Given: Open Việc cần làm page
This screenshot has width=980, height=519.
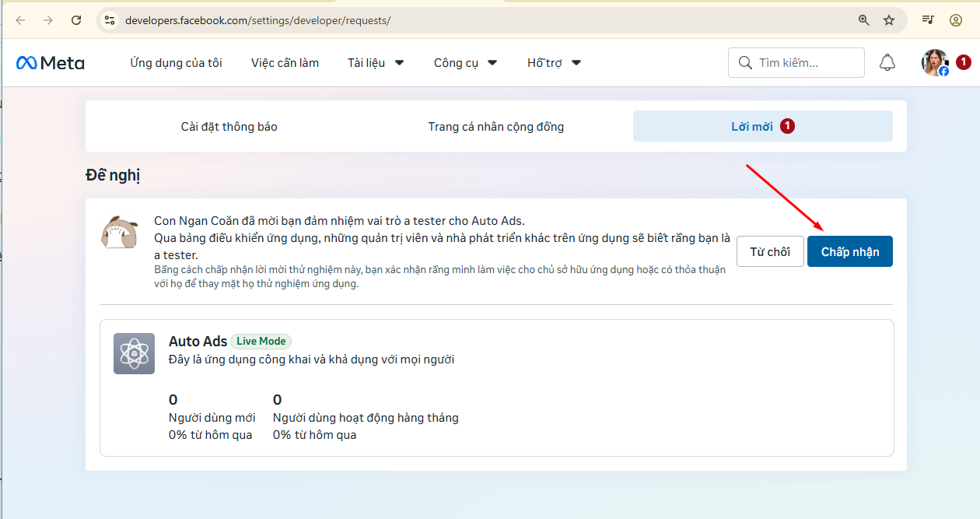Looking at the screenshot, I should coord(285,63).
